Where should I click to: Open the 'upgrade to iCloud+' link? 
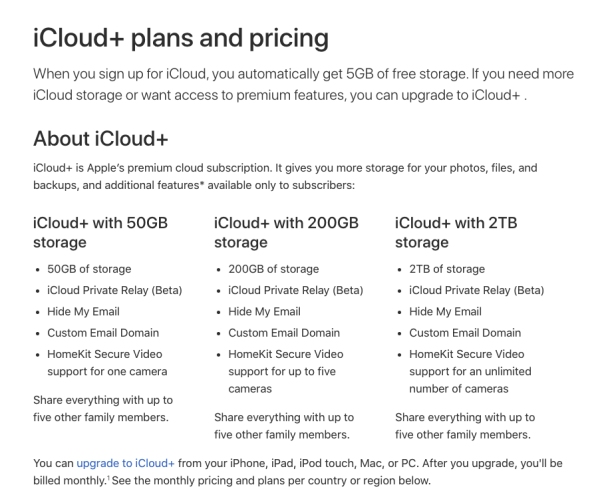coord(126,463)
